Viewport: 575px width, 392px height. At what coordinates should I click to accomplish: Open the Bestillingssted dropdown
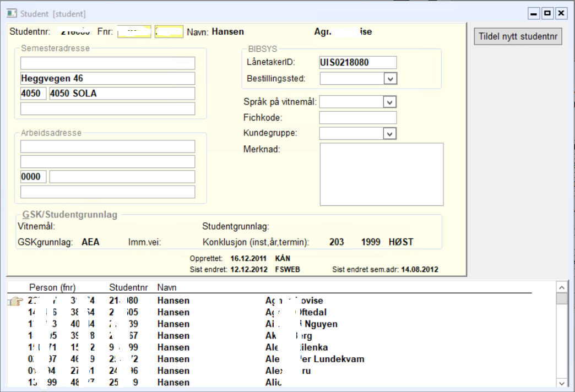pos(390,79)
